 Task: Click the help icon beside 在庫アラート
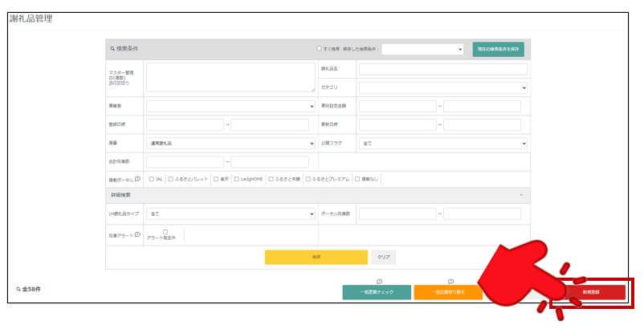pyautogui.click(x=138, y=234)
